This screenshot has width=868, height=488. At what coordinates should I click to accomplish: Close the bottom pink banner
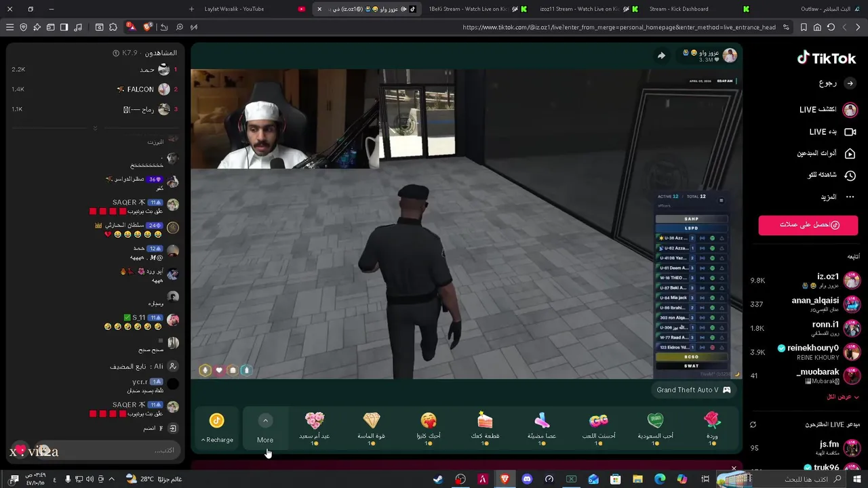pyautogui.click(x=734, y=468)
